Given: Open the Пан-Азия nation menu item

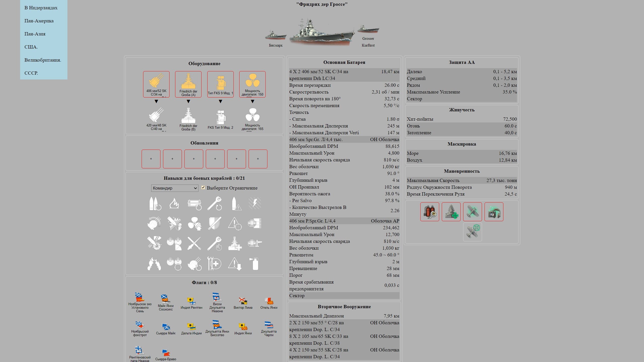Looking at the screenshot, I should coord(35,34).
